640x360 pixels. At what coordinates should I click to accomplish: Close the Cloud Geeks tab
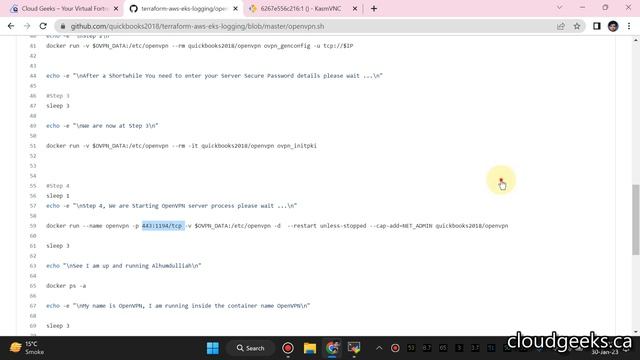(x=116, y=8)
